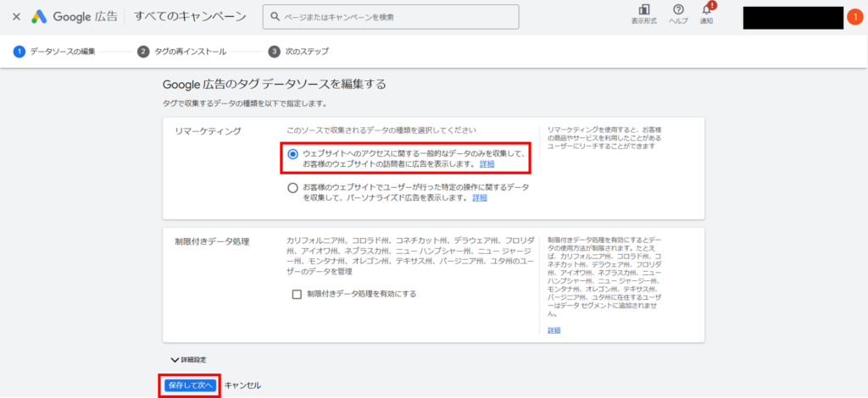Click the リマーケティング section label
Screen dimensions: 868x398
[x=208, y=131]
